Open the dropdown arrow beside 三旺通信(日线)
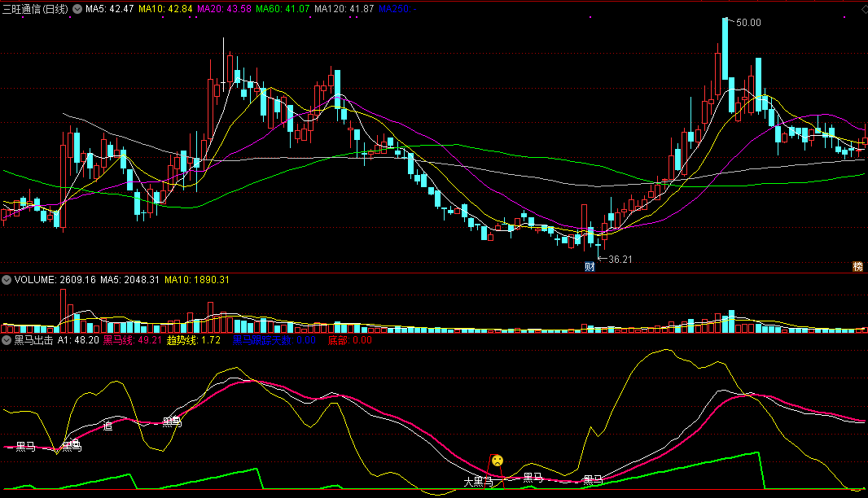 77,9
